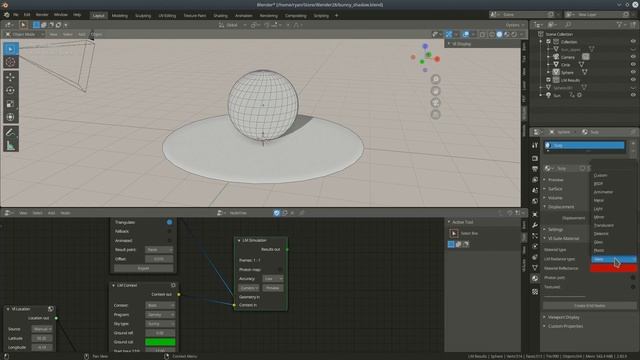
Task: Open the Edit menu
Action: 27,15
